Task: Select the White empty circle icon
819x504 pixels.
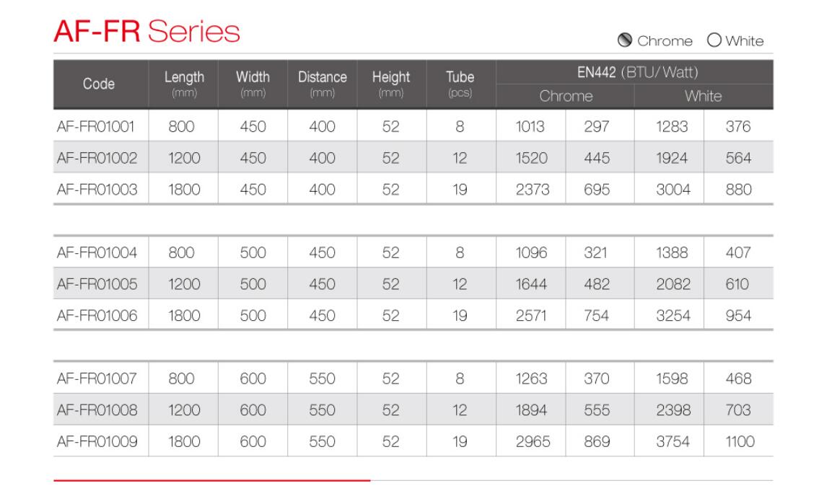Action: pyautogui.click(x=714, y=40)
